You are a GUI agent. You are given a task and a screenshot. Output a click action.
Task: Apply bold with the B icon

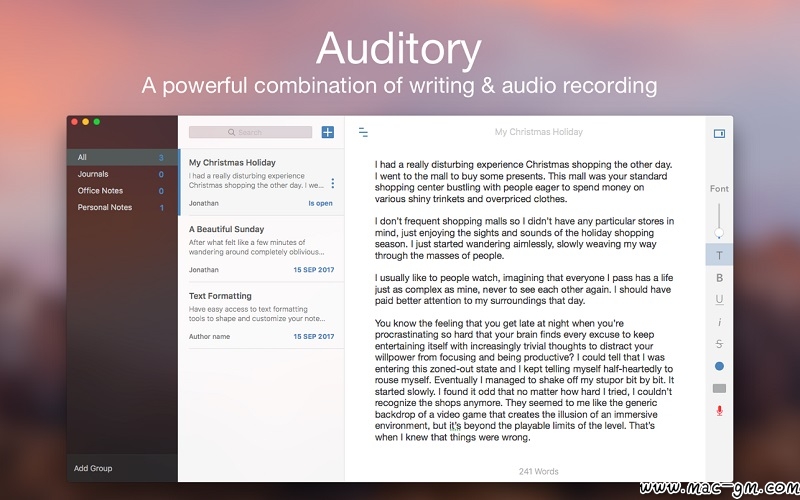[x=719, y=278]
